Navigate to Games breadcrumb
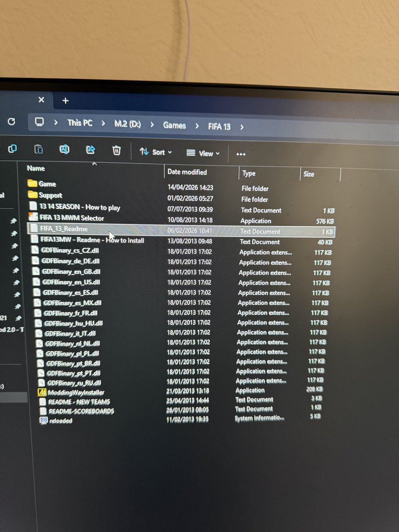 pyautogui.click(x=174, y=125)
